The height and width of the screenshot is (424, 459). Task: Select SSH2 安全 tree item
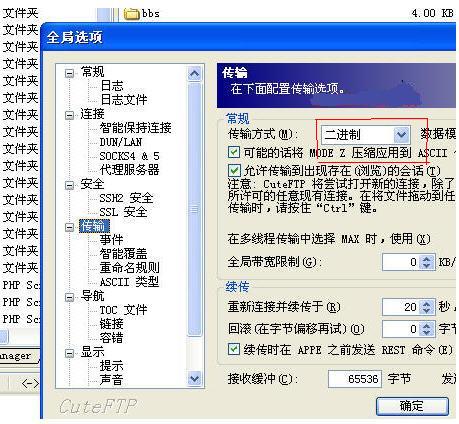pyautogui.click(x=126, y=198)
